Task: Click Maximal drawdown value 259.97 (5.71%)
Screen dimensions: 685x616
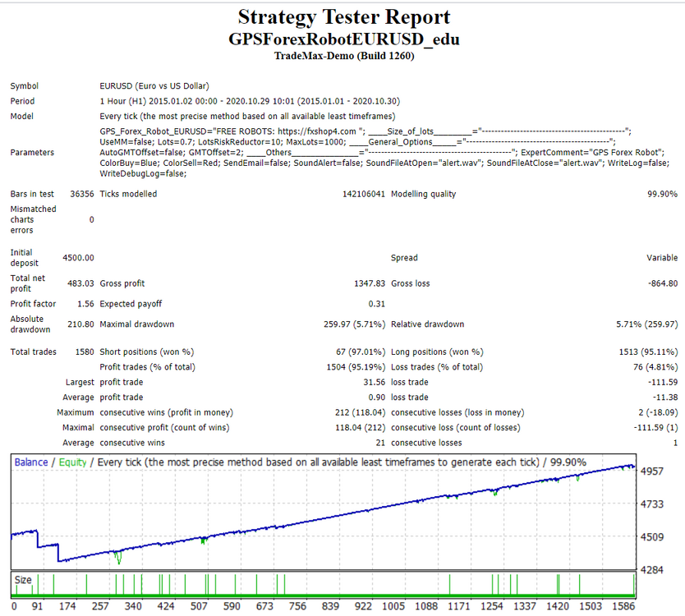Action: (354, 324)
